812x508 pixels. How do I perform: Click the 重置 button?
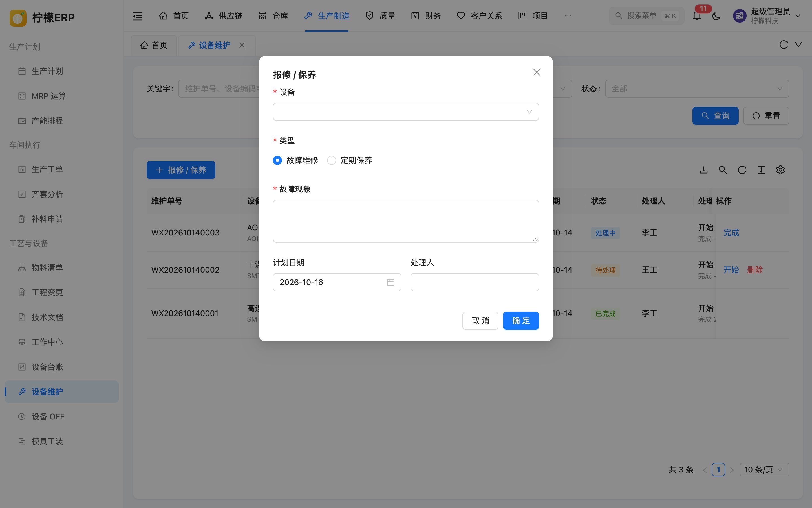pos(766,116)
